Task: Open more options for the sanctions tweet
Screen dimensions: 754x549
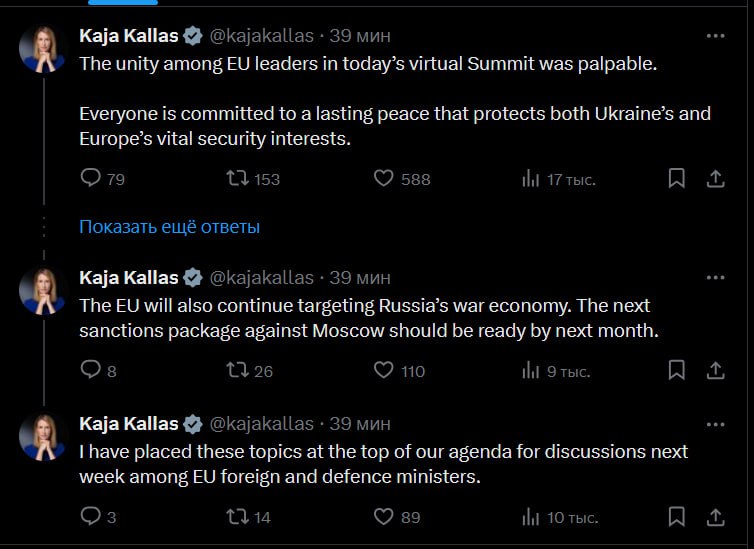Action: coord(715,277)
